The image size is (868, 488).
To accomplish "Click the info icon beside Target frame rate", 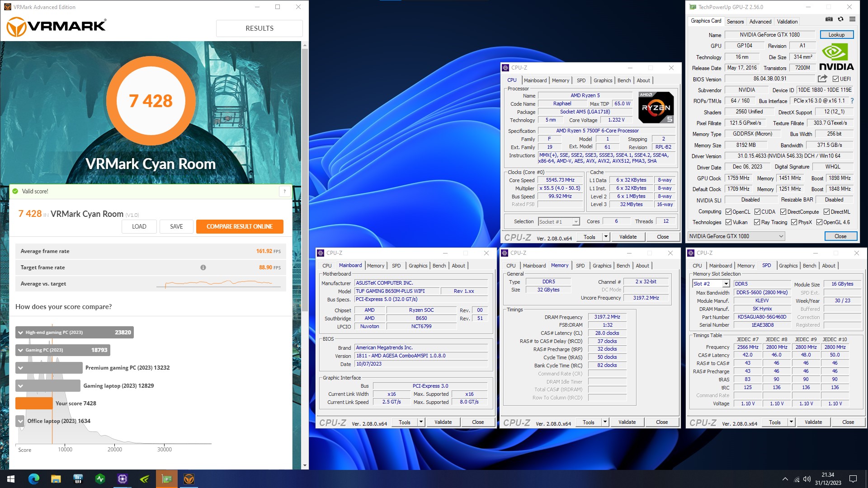I will [x=203, y=267].
